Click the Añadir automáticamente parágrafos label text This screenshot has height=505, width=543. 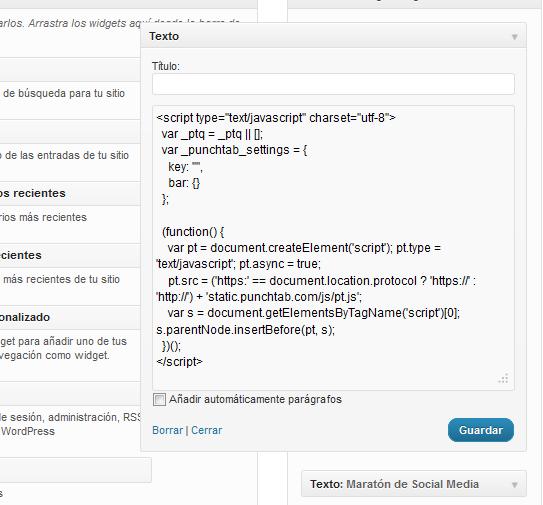pyautogui.click(x=255, y=399)
